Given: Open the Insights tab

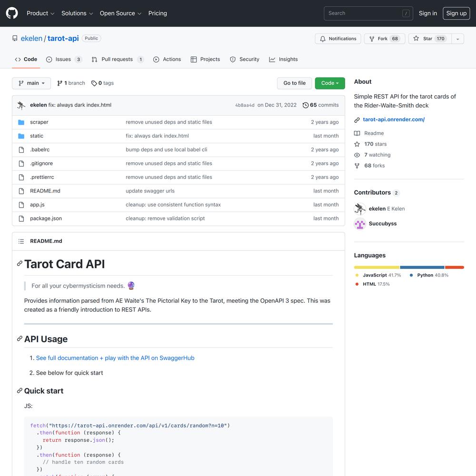Looking at the screenshot, I should click(x=284, y=59).
